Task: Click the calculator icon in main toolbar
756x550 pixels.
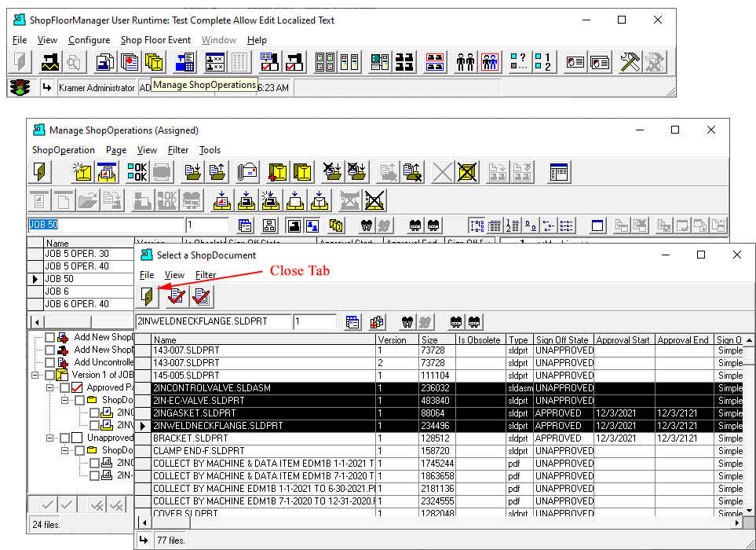Action: (184, 62)
